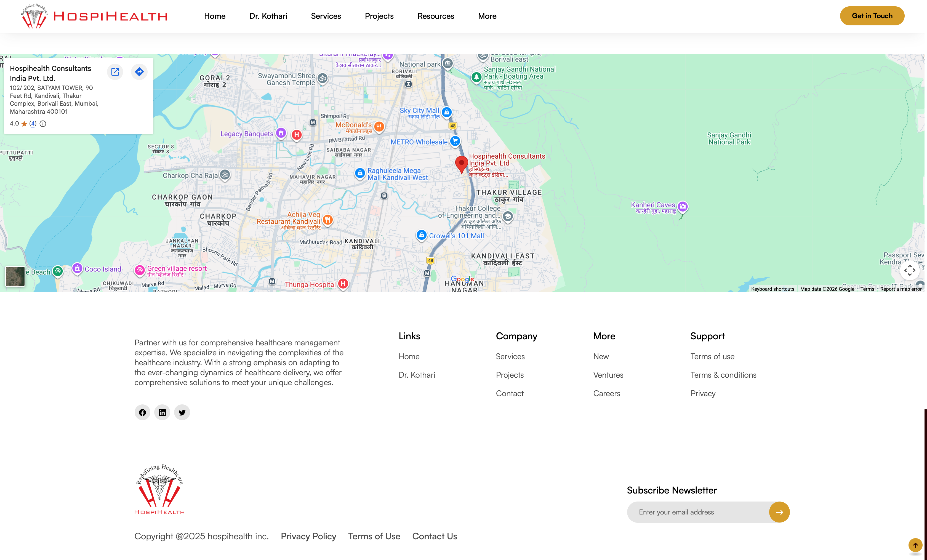
Task: Click the map camera controls icon
Action: point(910,270)
